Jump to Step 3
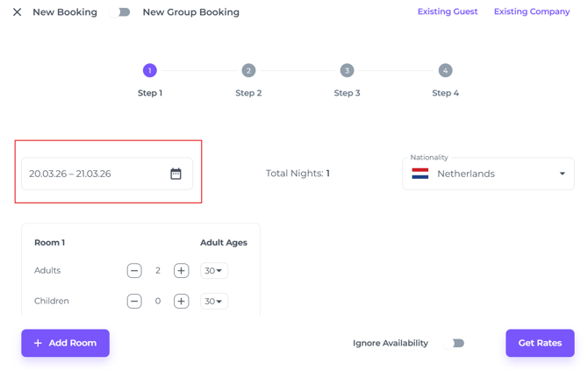Image resolution: width=588 pixels, height=370 pixels. tap(347, 70)
